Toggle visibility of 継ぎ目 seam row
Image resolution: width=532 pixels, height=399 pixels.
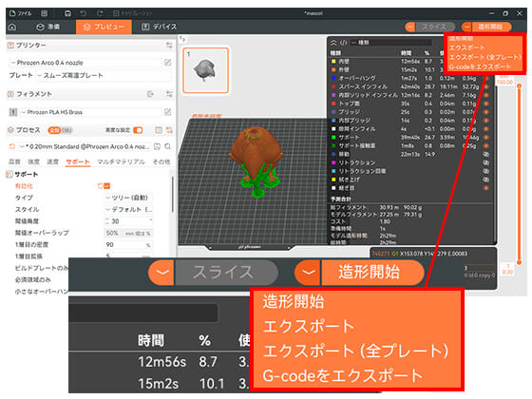pyautogui.click(x=485, y=188)
